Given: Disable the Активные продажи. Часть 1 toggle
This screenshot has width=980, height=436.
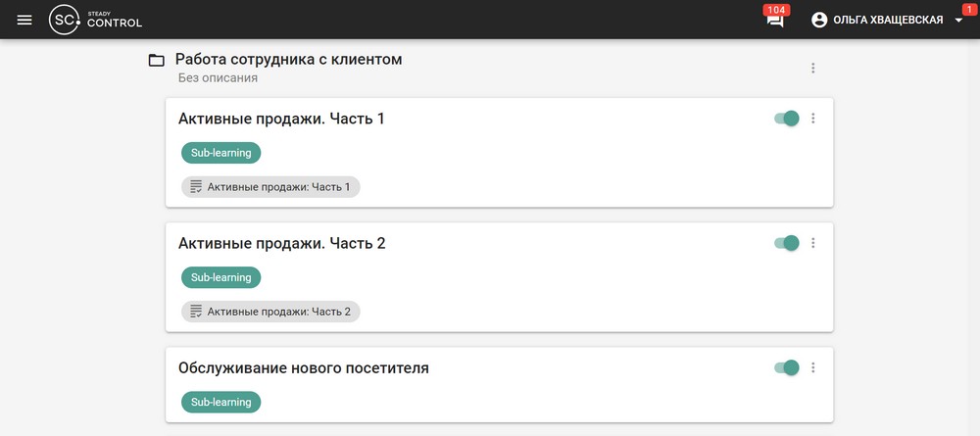Looking at the screenshot, I should coord(787,119).
